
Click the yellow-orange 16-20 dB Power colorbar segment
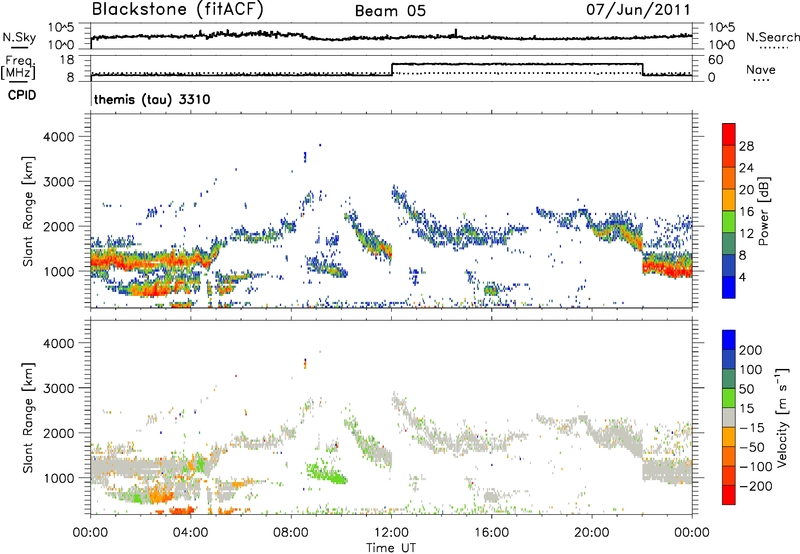729,200
